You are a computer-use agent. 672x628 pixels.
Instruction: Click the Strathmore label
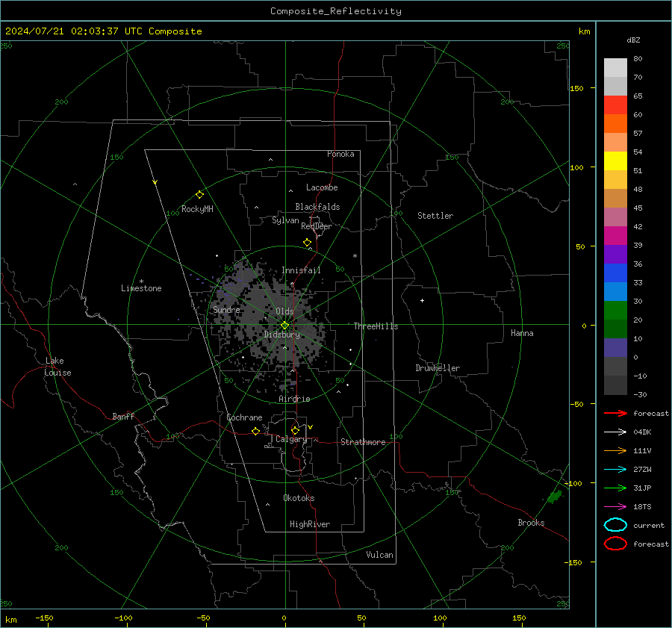363,442
